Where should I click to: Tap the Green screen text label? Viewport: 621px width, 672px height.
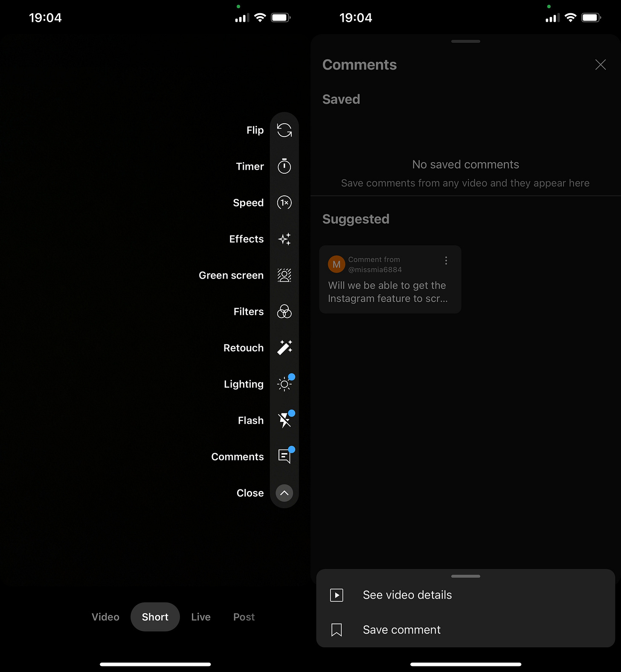(x=231, y=275)
